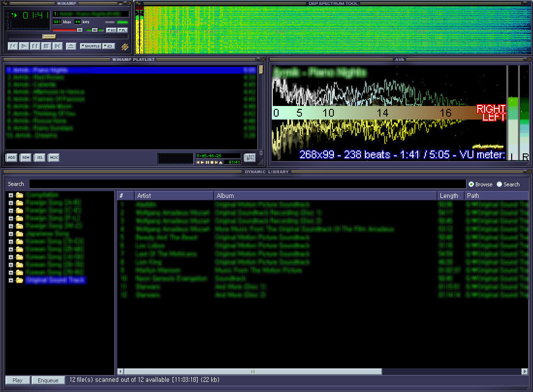The height and width of the screenshot is (392, 533).
Task: Select the Neon Genesis Evangelion row
Action: tap(322, 279)
